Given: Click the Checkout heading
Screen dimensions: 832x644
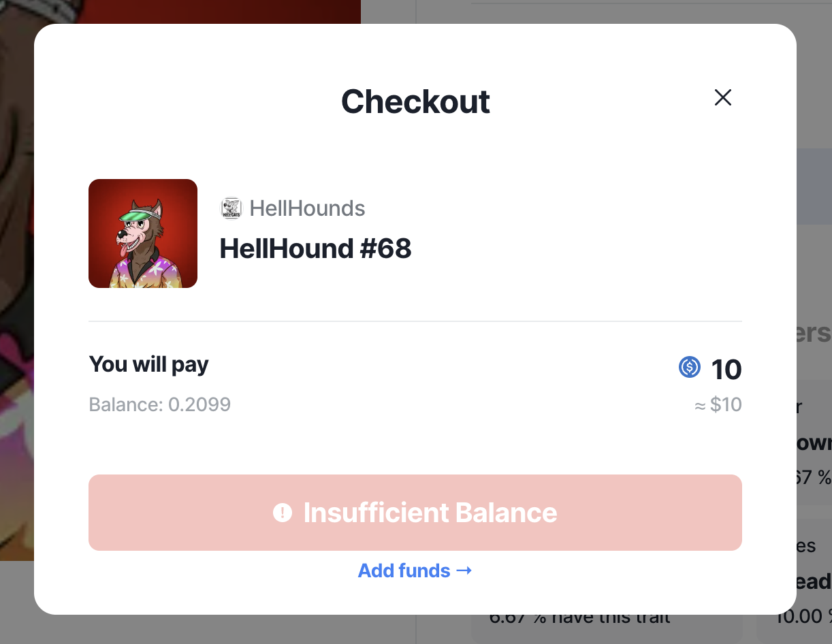Looking at the screenshot, I should tap(415, 101).
